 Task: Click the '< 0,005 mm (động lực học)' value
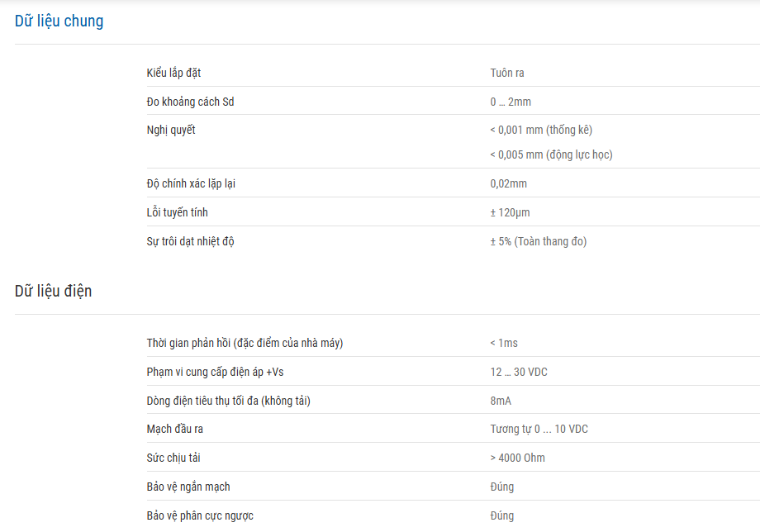[551, 154]
